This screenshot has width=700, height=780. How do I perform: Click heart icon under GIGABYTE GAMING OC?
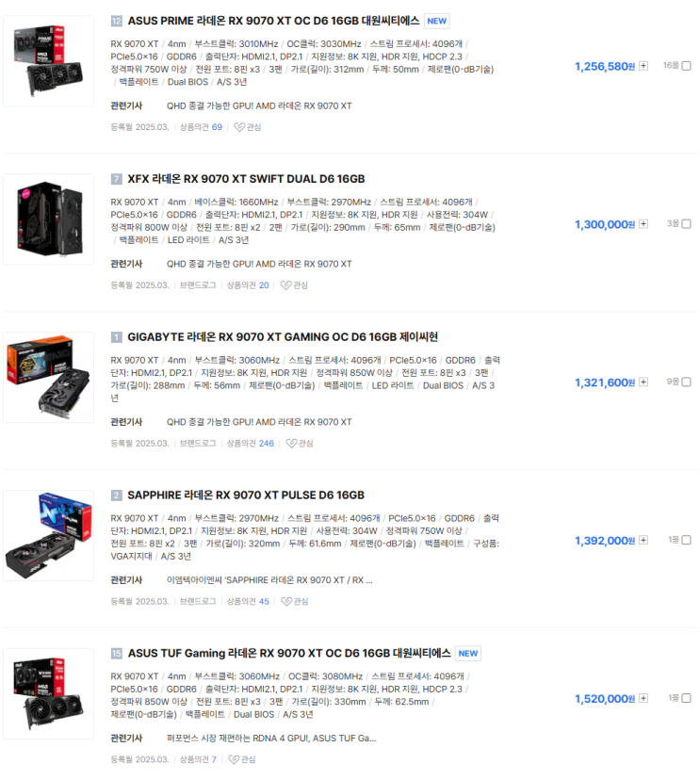pyautogui.click(x=291, y=444)
